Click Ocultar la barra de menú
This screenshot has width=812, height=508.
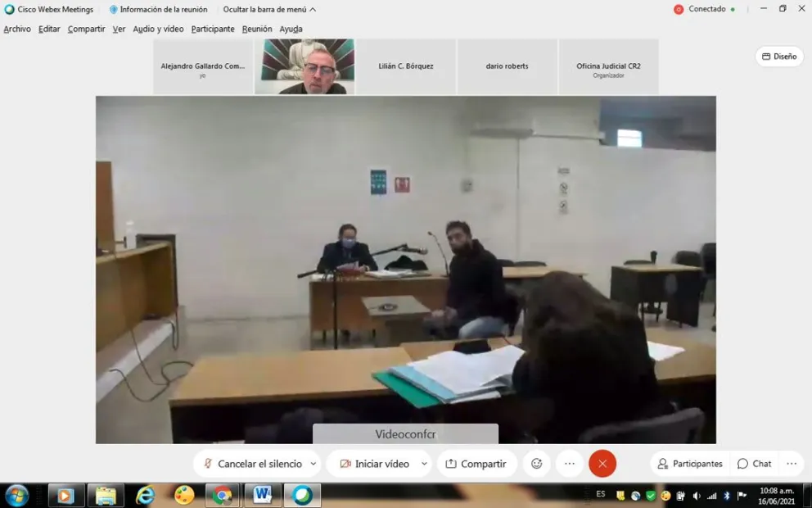(x=268, y=10)
